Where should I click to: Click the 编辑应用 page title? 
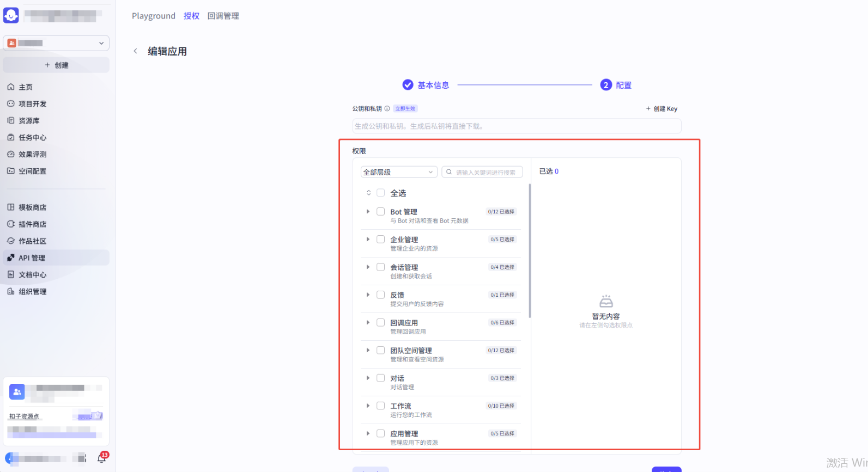(x=167, y=52)
